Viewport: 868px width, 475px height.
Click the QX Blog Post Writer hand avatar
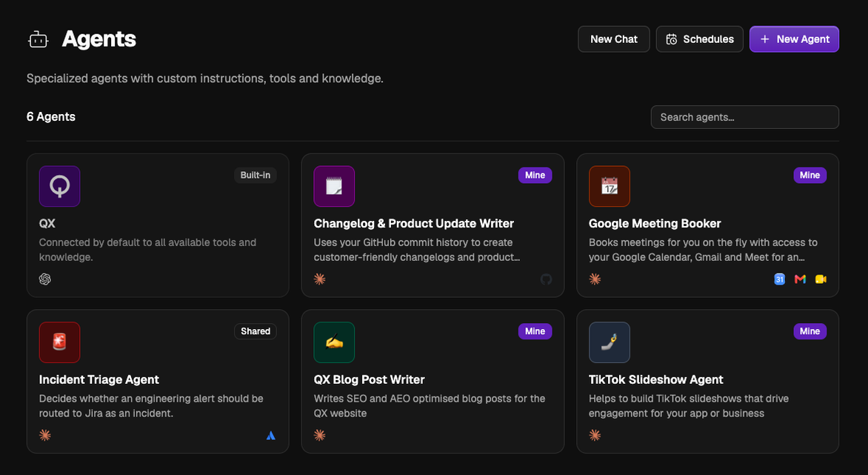334,342
